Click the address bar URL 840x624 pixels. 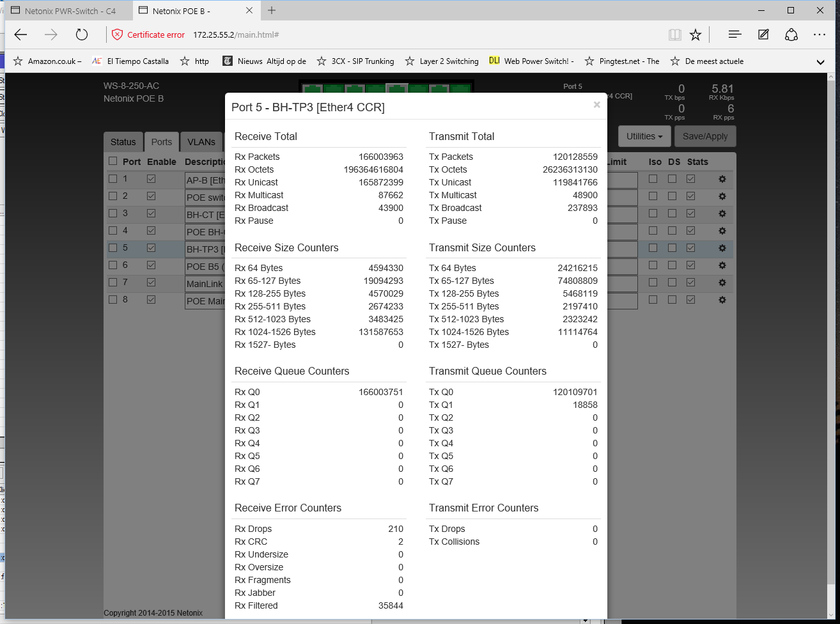point(236,35)
